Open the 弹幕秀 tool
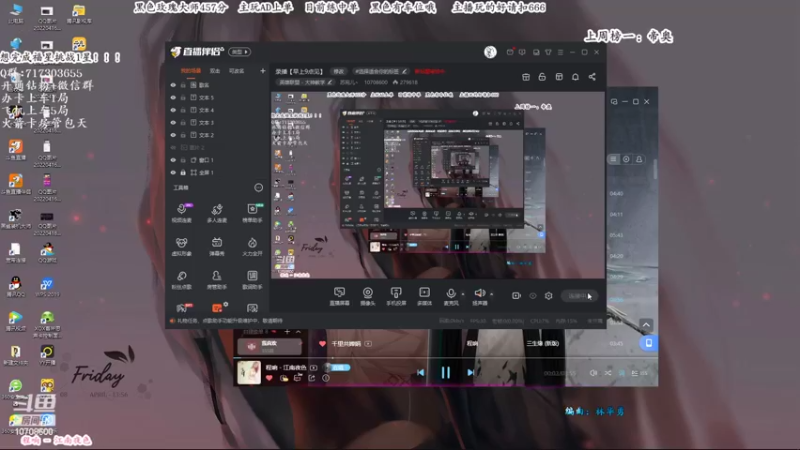Viewport: 800px width, 450px height. pos(217,246)
